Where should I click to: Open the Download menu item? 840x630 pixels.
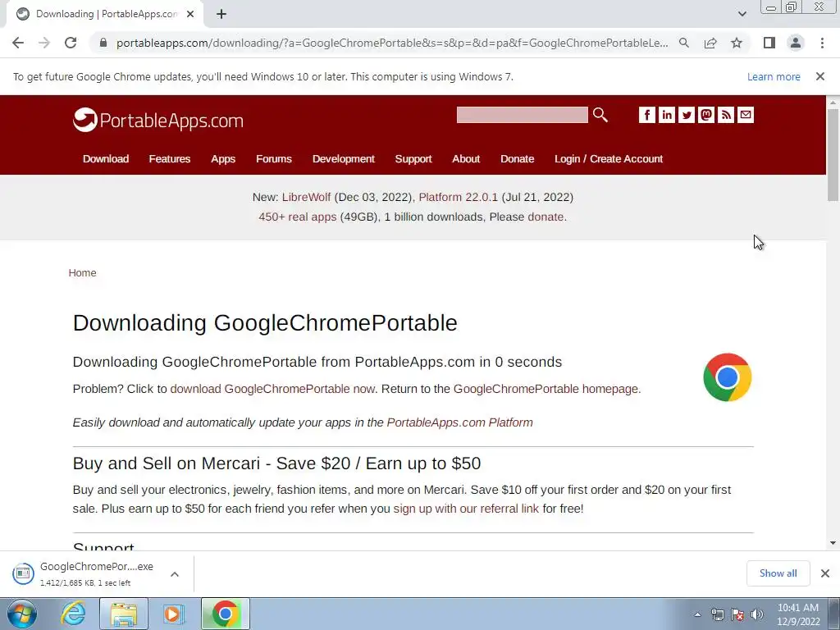click(106, 158)
